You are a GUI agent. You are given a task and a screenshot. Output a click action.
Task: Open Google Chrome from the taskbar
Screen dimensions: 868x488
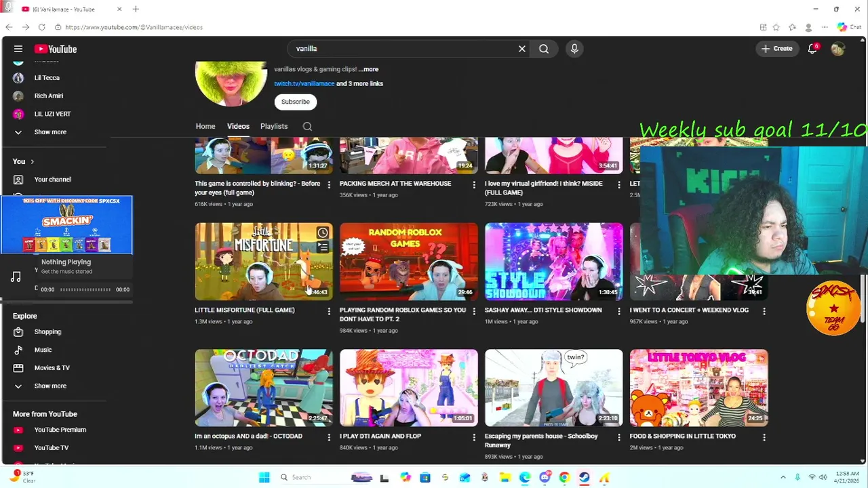click(x=564, y=477)
